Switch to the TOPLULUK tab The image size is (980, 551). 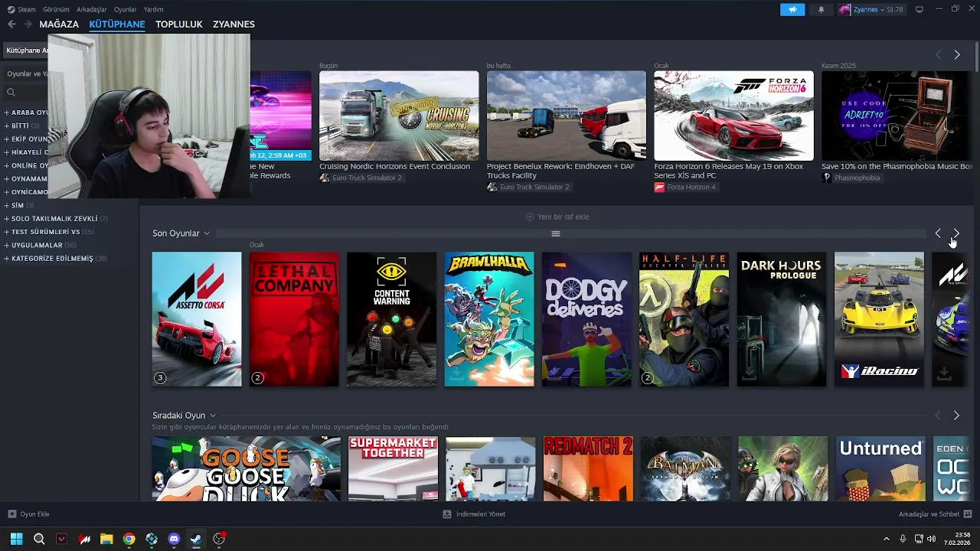(x=179, y=24)
